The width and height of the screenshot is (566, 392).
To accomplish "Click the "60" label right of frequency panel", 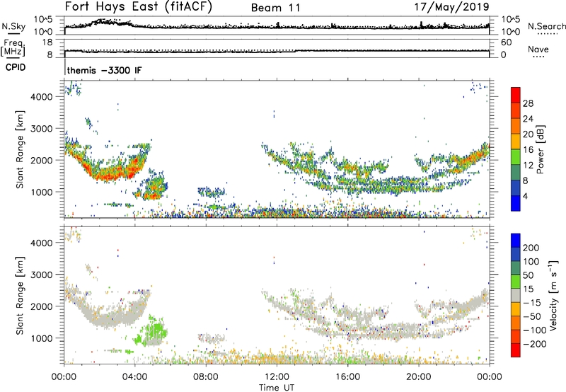I will click(506, 42).
